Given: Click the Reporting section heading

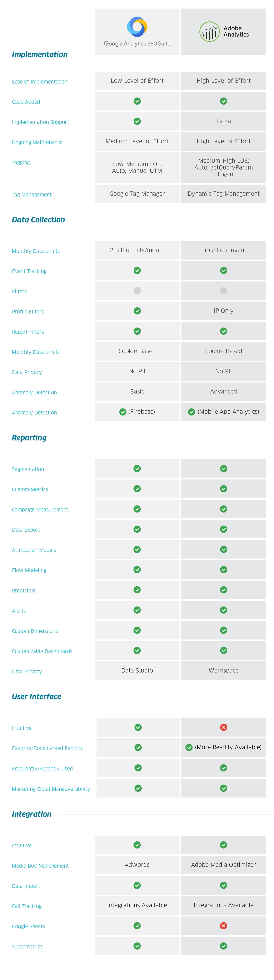Looking at the screenshot, I should (29, 438).
